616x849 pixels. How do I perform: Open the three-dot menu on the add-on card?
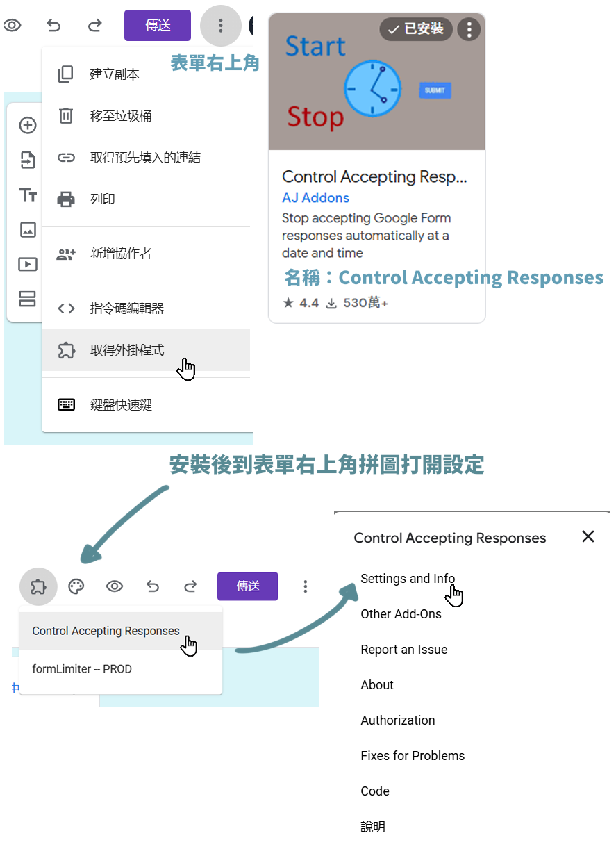(x=469, y=29)
